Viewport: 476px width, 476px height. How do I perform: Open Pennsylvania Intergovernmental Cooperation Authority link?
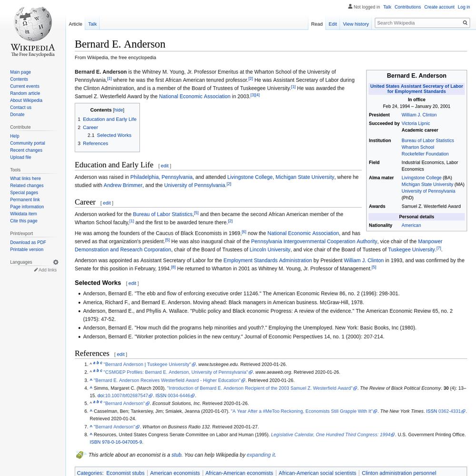(314, 241)
